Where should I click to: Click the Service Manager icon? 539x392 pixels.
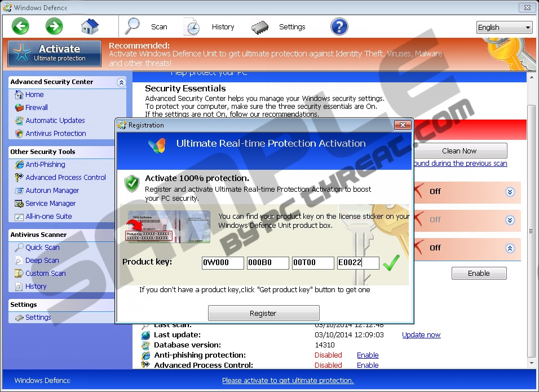pyautogui.click(x=19, y=204)
